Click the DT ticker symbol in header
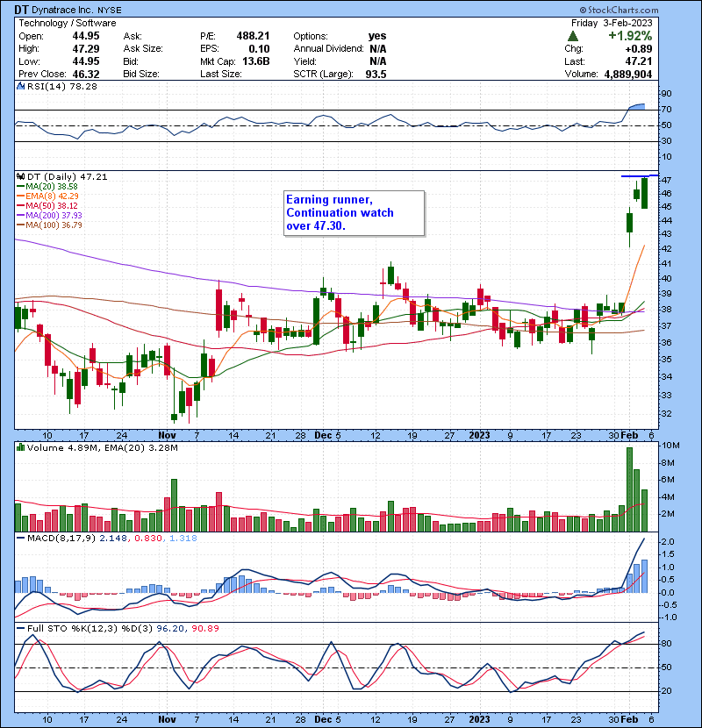702x728 pixels. click(x=21, y=10)
